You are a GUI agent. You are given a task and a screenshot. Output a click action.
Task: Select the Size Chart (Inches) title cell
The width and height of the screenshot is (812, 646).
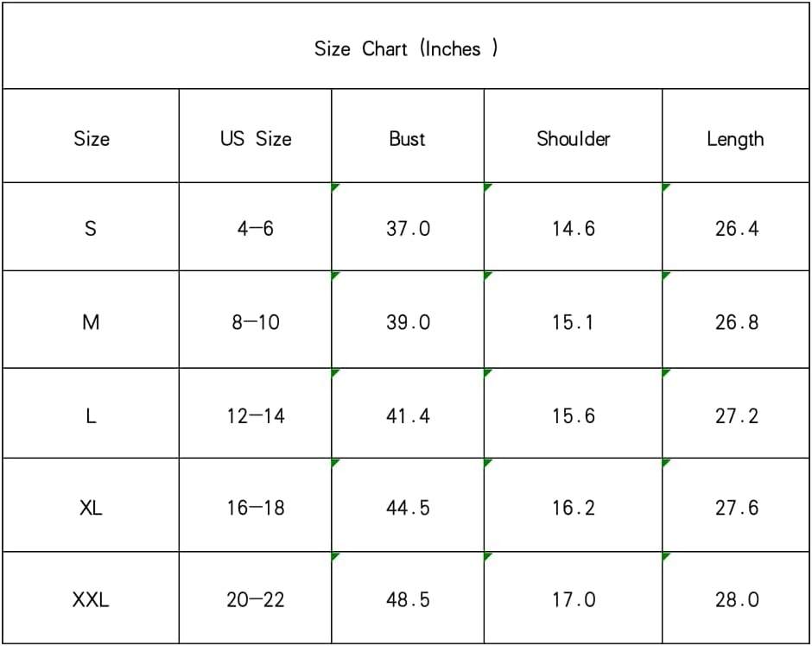pyautogui.click(x=405, y=46)
